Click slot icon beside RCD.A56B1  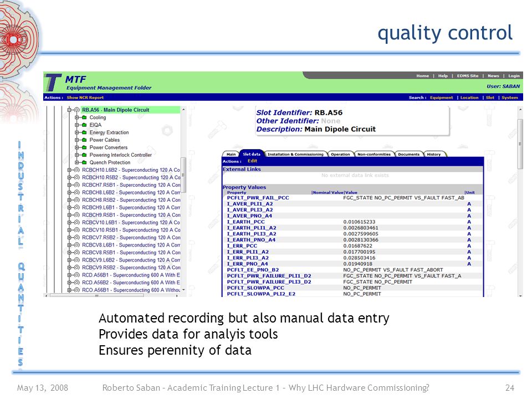click(77, 275)
